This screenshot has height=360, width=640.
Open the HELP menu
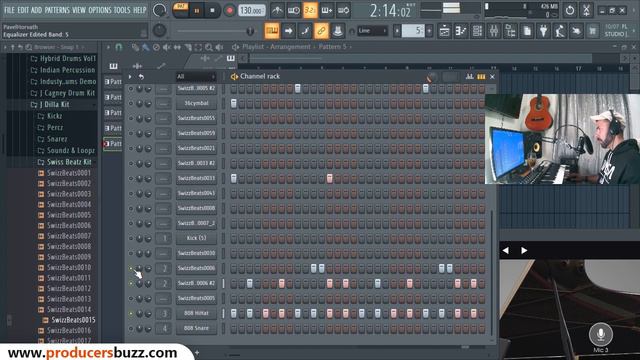click(x=140, y=10)
